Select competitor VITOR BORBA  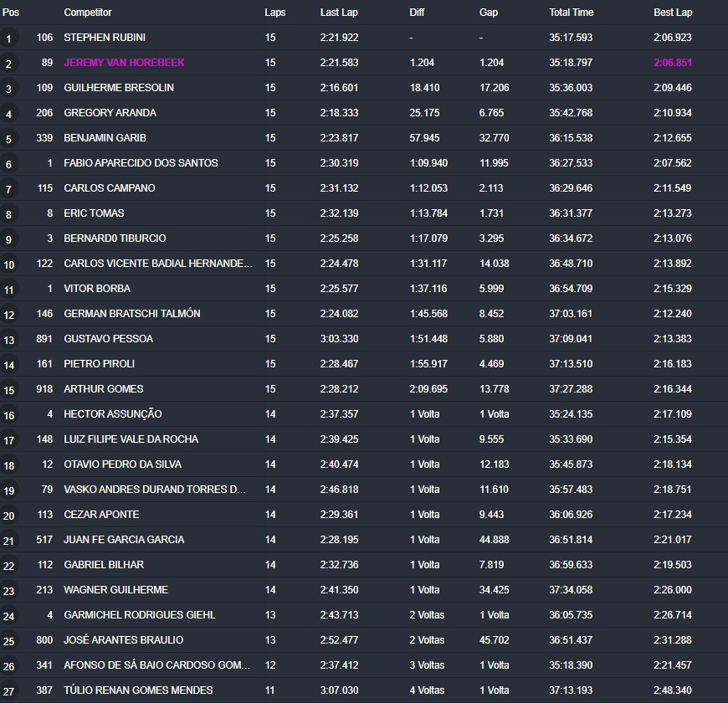point(97,289)
